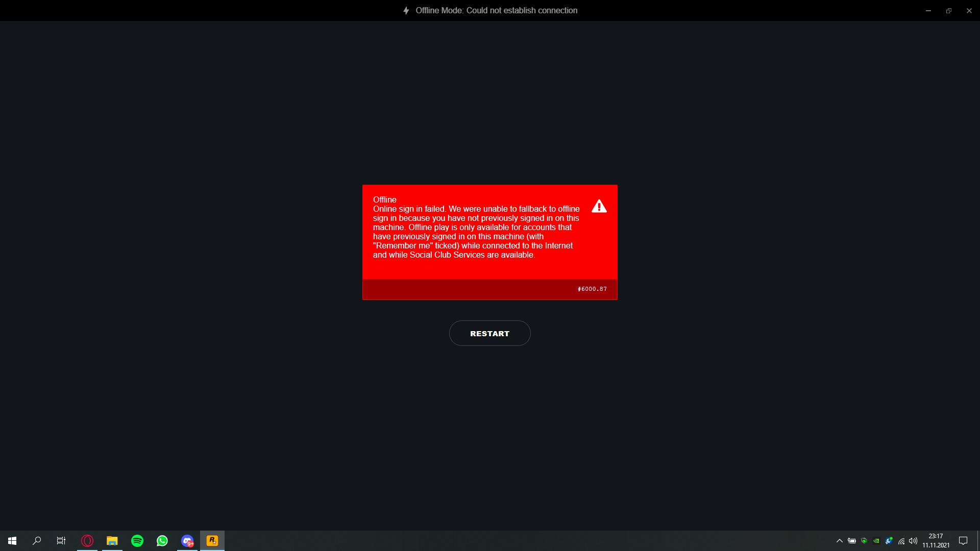This screenshot has width=980, height=551.
Task: Click the NVIDIA tray icon
Action: pyautogui.click(x=876, y=541)
